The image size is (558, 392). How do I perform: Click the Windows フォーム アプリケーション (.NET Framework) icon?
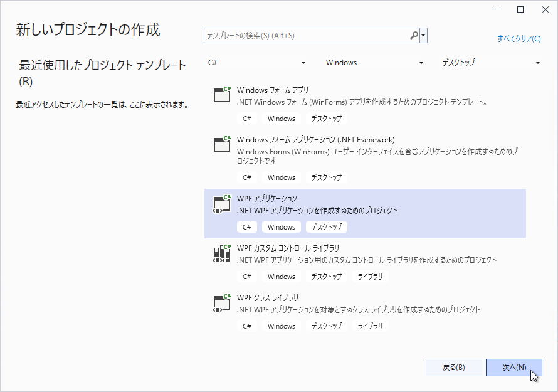(222, 144)
